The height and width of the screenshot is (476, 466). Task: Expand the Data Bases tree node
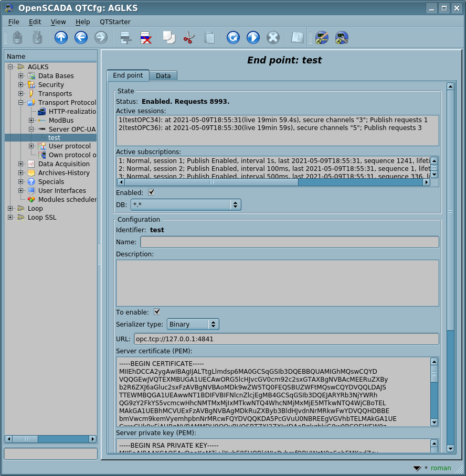pyautogui.click(x=20, y=75)
